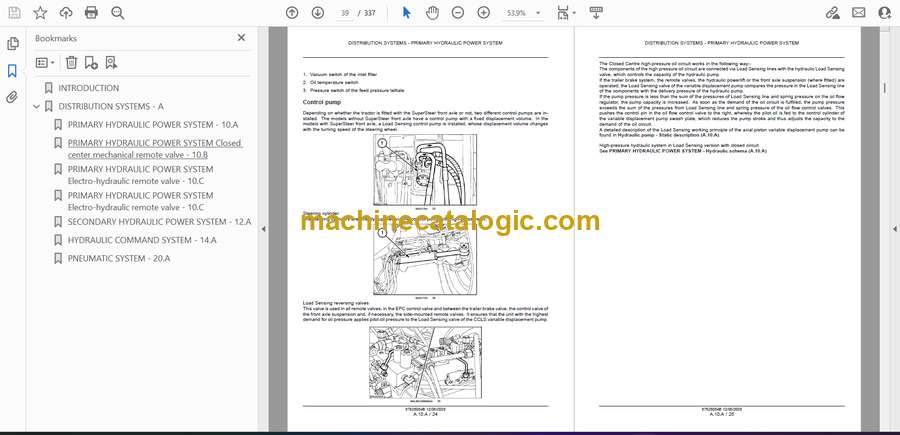Image resolution: width=900 pixels, height=435 pixels.
Task: Open the page thumbnails panel
Action: click(13, 44)
